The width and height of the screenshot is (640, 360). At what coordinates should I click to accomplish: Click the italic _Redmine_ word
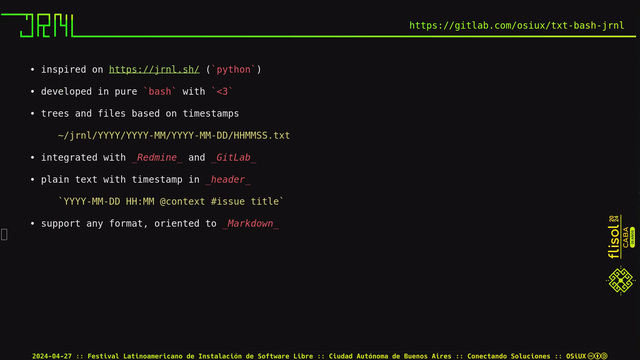pos(157,158)
